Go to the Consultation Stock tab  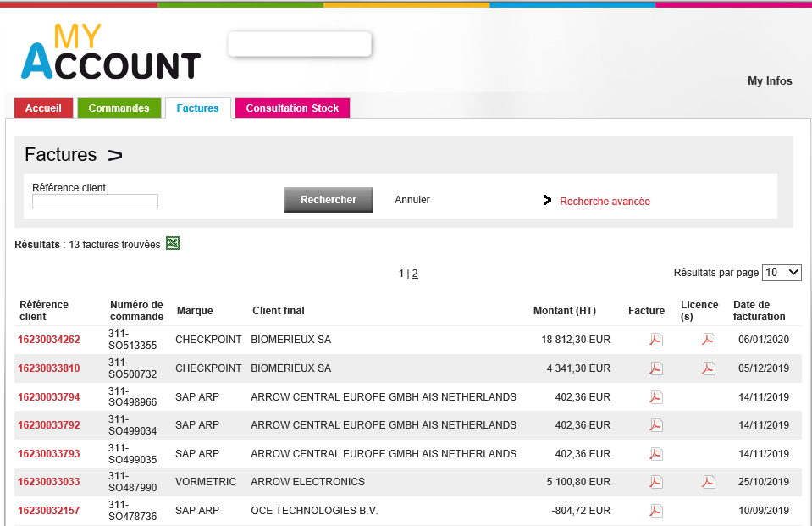(x=292, y=108)
